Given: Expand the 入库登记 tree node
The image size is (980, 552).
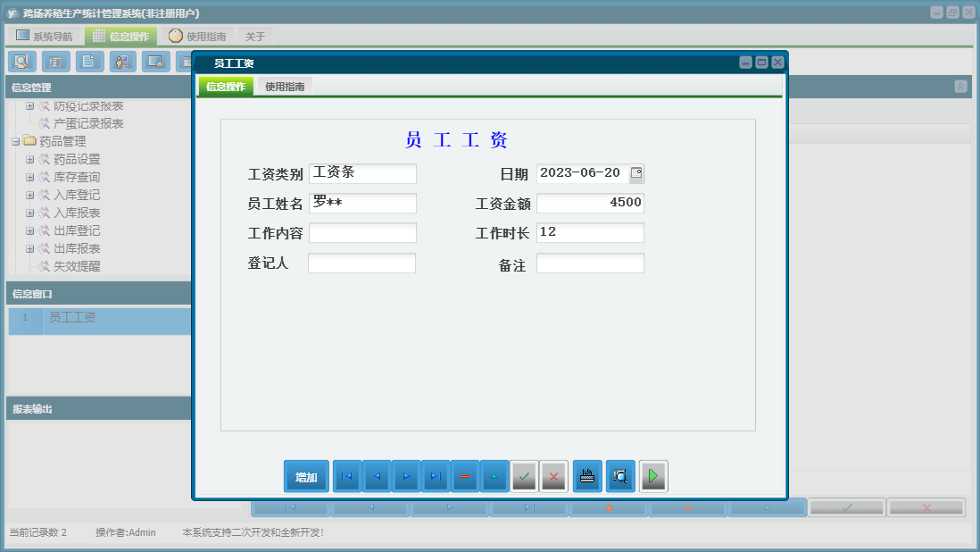Looking at the screenshot, I should click(x=30, y=195).
